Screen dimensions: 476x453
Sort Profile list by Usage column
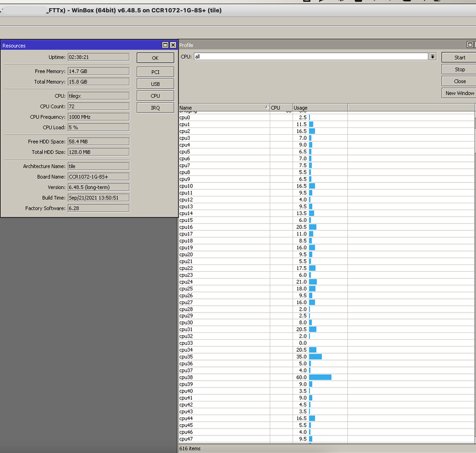[320, 108]
